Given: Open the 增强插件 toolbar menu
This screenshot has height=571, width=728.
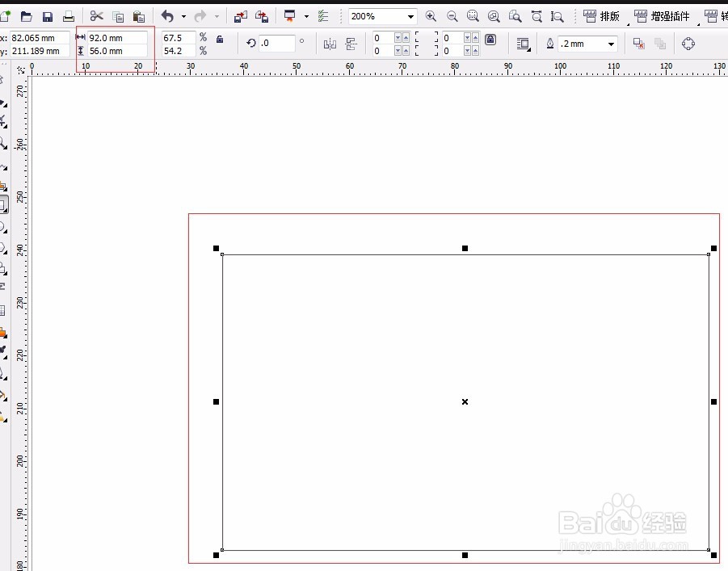Looking at the screenshot, I should (663, 17).
